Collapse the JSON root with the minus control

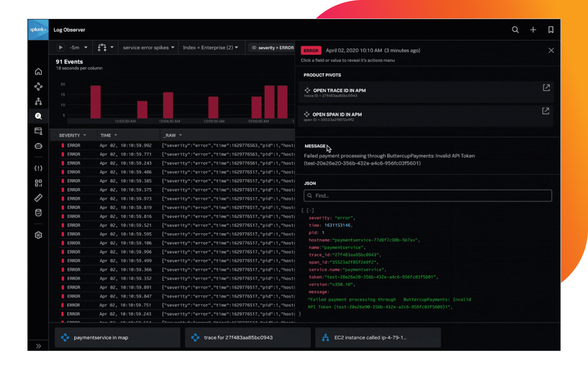pyautogui.click(x=309, y=210)
